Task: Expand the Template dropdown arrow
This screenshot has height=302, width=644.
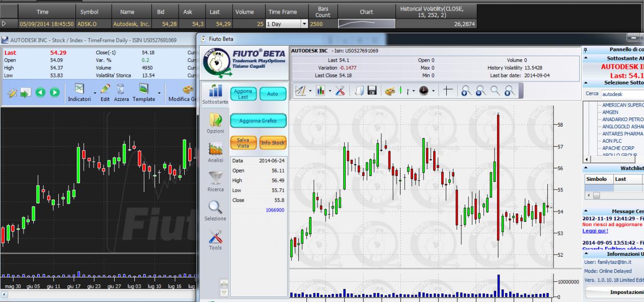Action: coord(159,93)
